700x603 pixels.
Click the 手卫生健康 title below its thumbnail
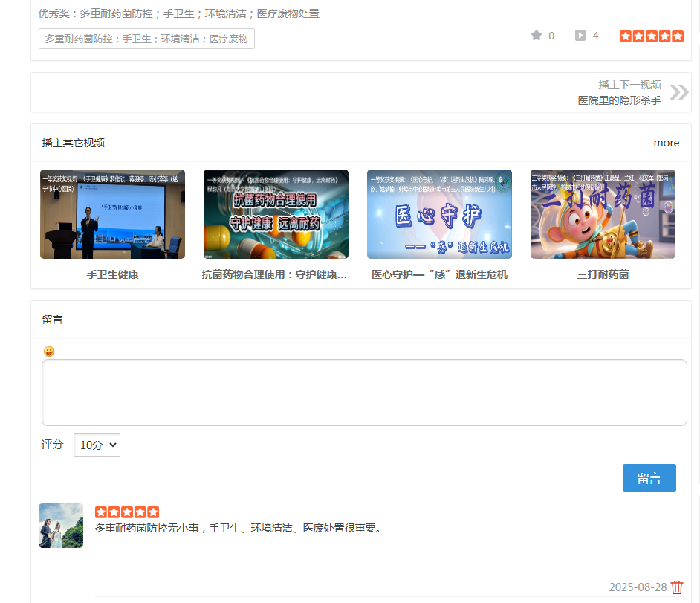coord(112,274)
